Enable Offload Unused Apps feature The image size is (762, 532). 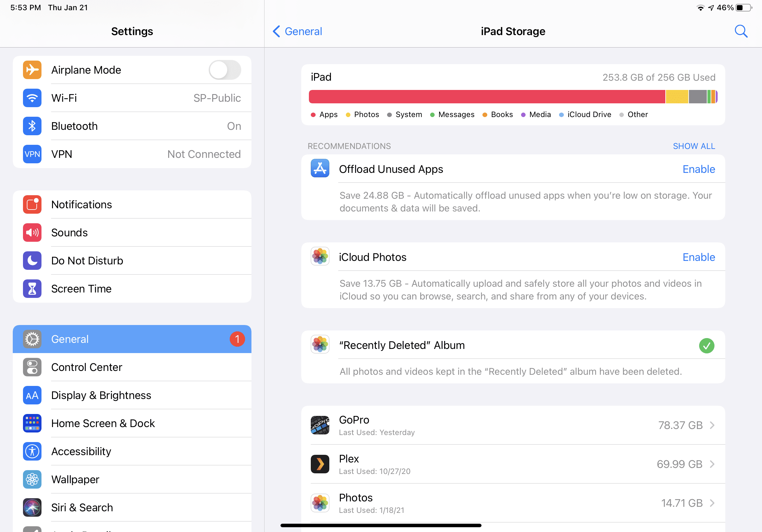coord(699,169)
